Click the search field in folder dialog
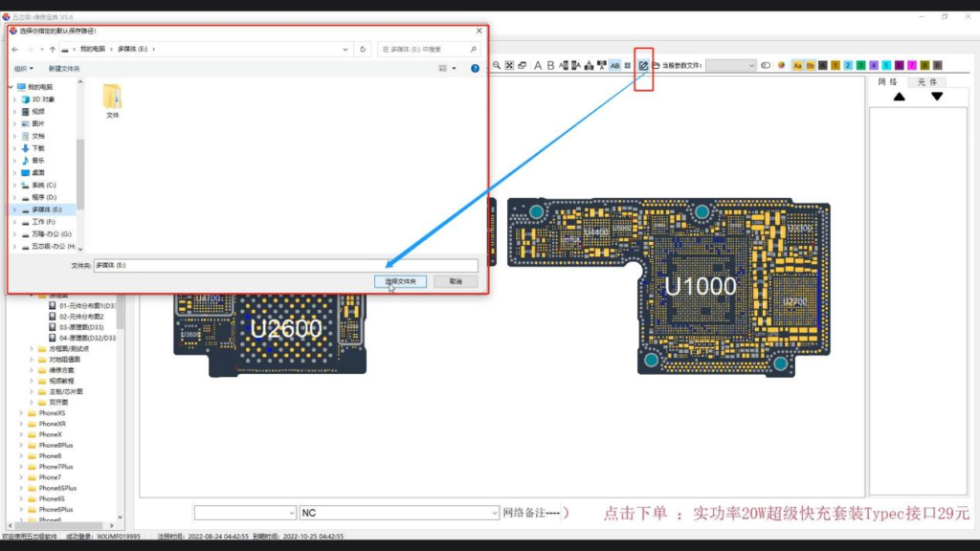The height and width of the screenshot is (551, 980). (428, 49)
